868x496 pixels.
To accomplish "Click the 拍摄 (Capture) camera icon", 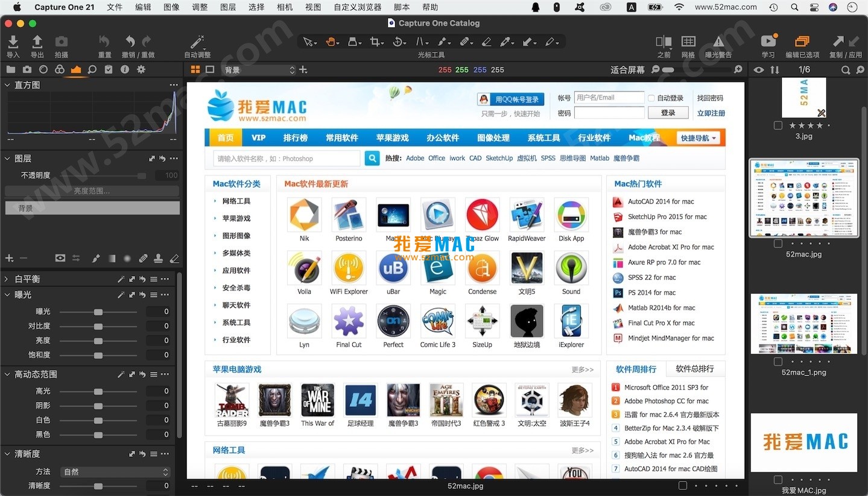I will [x=62, y=42].
